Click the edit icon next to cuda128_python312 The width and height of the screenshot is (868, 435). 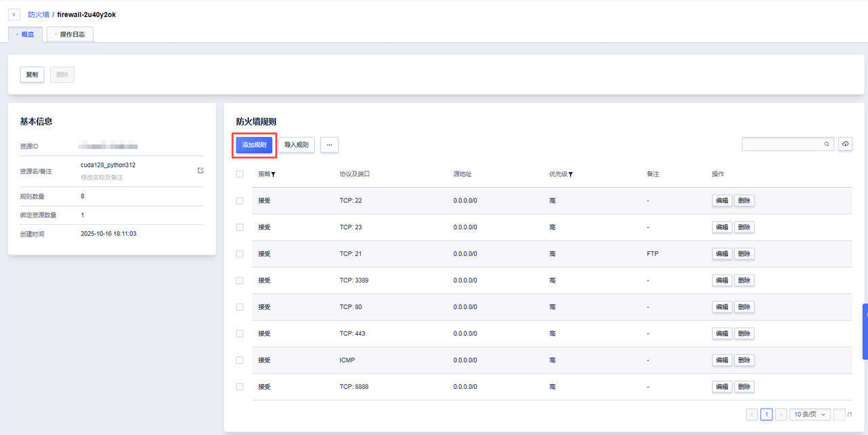click(x=201, y=170)
